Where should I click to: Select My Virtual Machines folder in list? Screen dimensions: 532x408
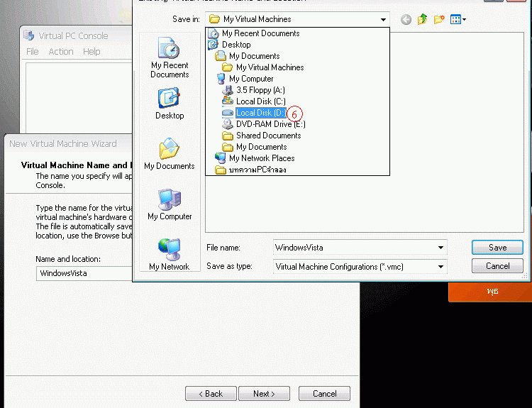pyautogui.click(x=263, y=67)
